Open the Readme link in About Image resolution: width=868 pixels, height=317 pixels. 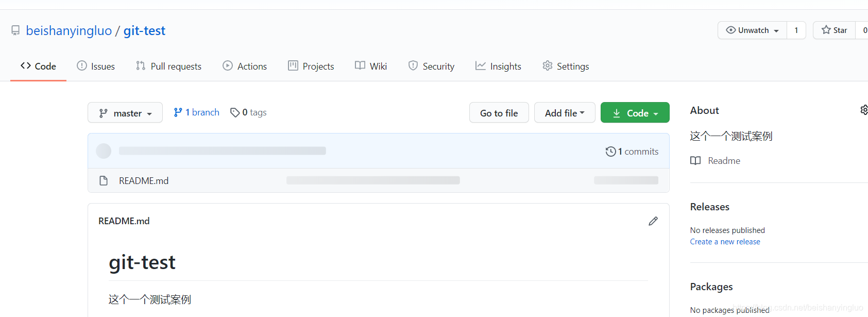[x=724, y=161]
